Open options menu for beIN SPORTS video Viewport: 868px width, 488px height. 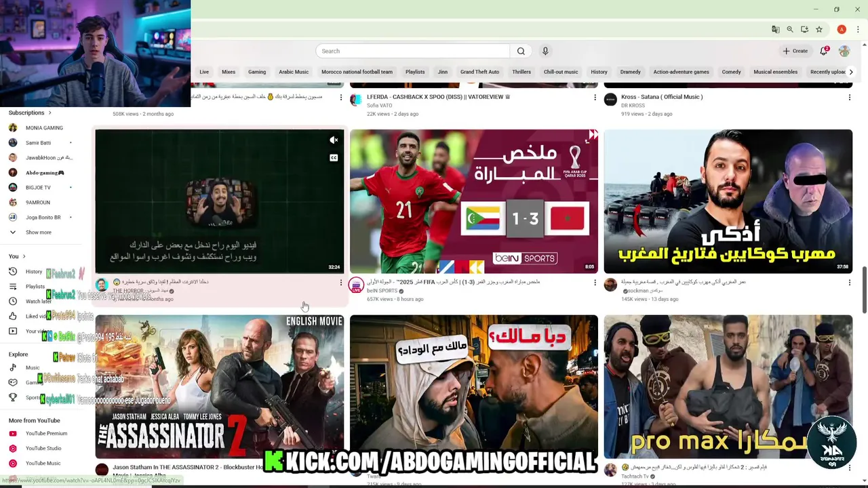[x=595, y=283]
